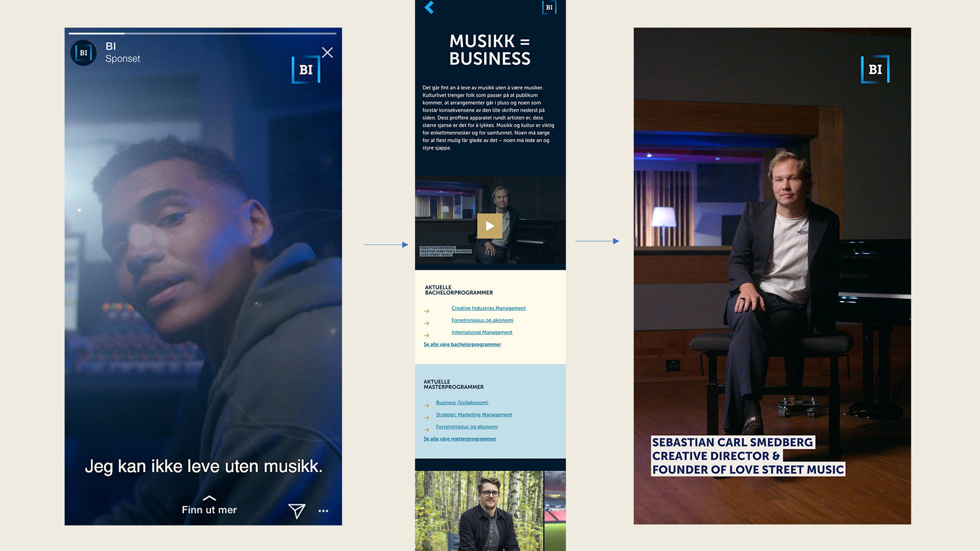Go back with the blue chevron

(429, 7)
